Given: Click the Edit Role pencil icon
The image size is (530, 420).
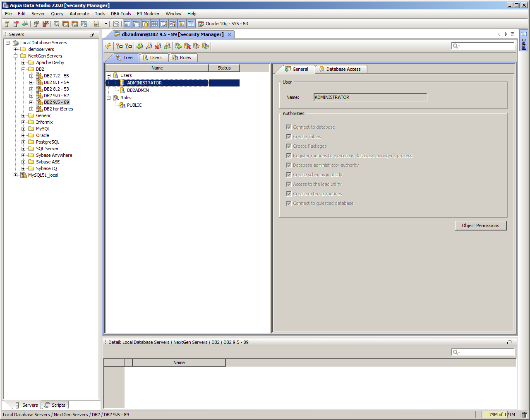Looking at the screenshot, I should coord(197,46).
